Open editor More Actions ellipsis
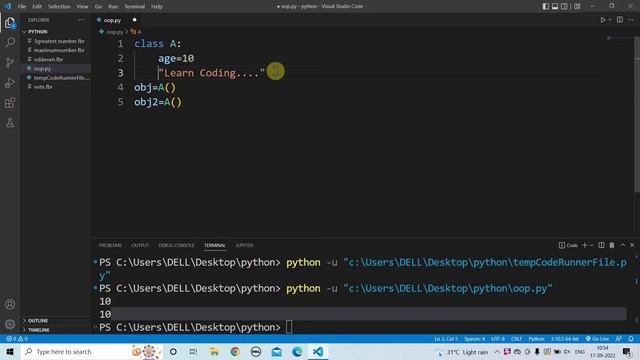 [x=631, y=20]
